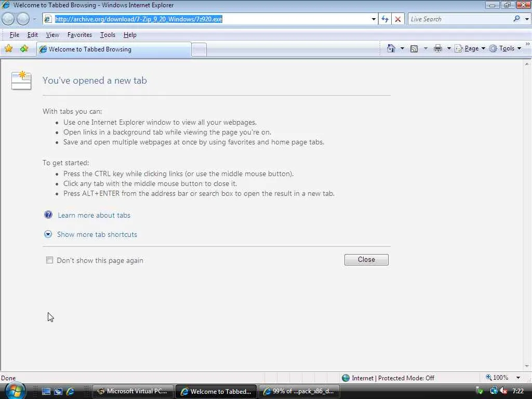
Task: Switch to 99% download taskbar button
Action: (299, 391)
